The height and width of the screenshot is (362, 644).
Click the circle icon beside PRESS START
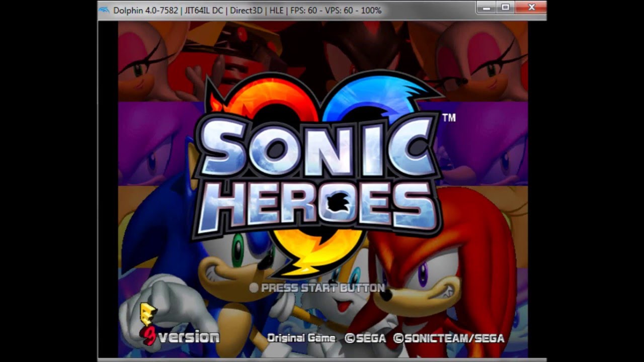pyautogui.click(x=254, y=288)
